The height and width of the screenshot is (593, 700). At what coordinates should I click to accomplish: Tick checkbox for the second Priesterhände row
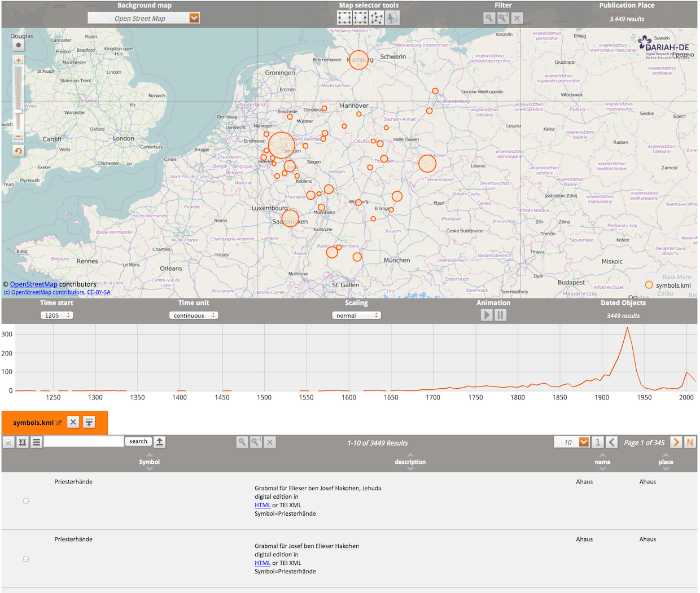[26, 559]
